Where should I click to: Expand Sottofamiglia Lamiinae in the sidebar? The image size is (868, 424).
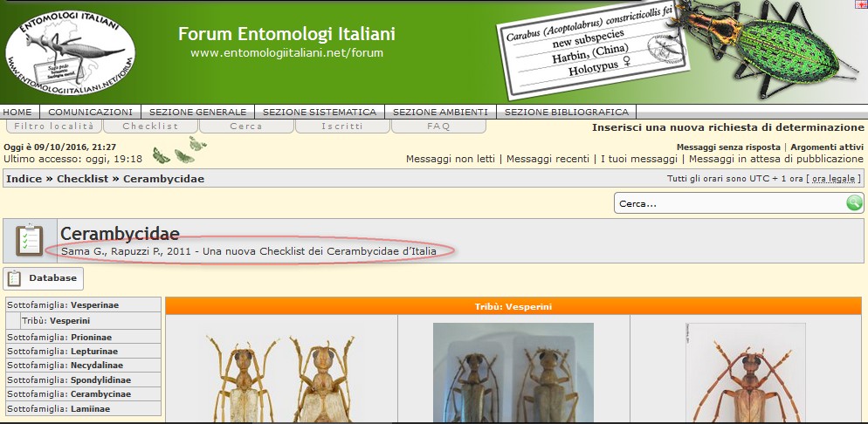click(x=83, y=408)
